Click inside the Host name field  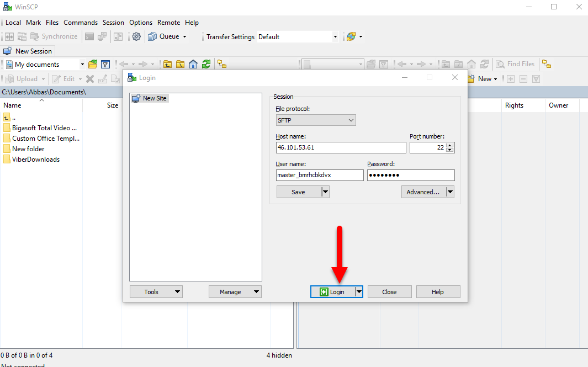341,147
